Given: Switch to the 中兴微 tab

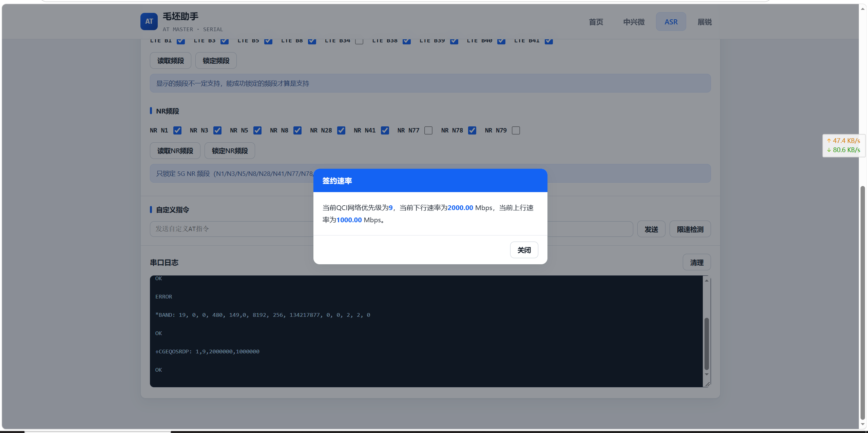Looking at the screenshot, I should (634, 22).
